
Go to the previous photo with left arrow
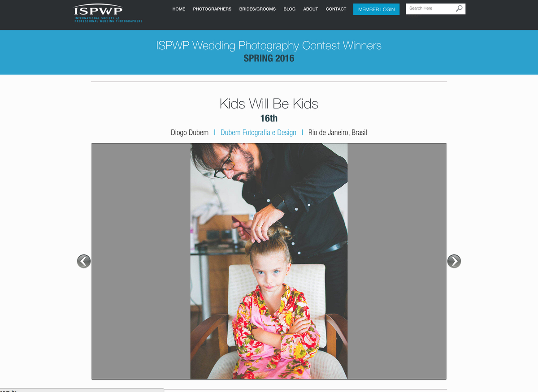(x=84, y=261)
